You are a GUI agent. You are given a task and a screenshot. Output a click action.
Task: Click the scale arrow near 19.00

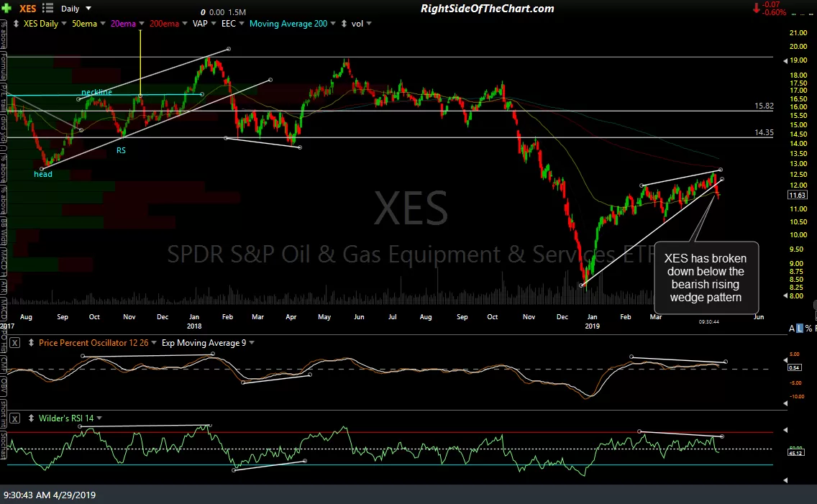click(785, 61)
